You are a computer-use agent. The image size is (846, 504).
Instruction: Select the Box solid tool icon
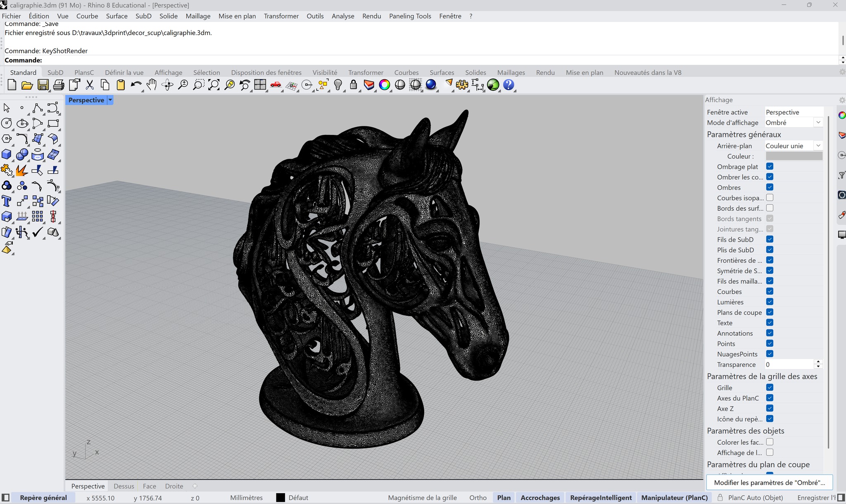(x=7, y=154)
